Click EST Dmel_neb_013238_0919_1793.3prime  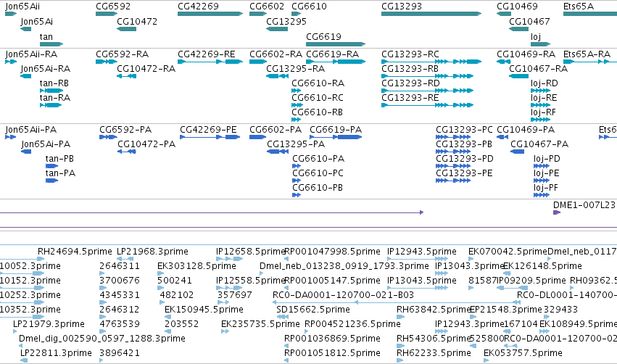tap(344, 266)
